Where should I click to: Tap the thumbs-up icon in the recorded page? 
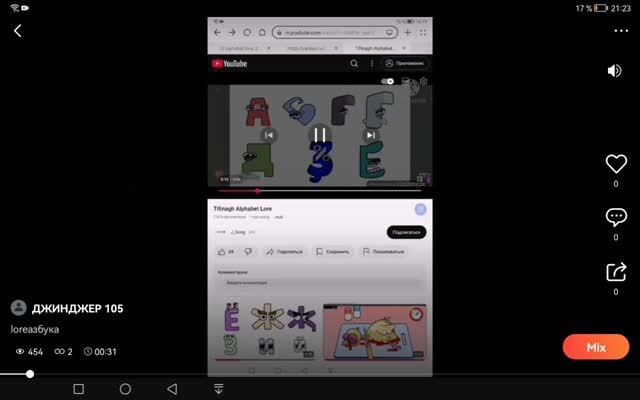[x=222, y=251]
